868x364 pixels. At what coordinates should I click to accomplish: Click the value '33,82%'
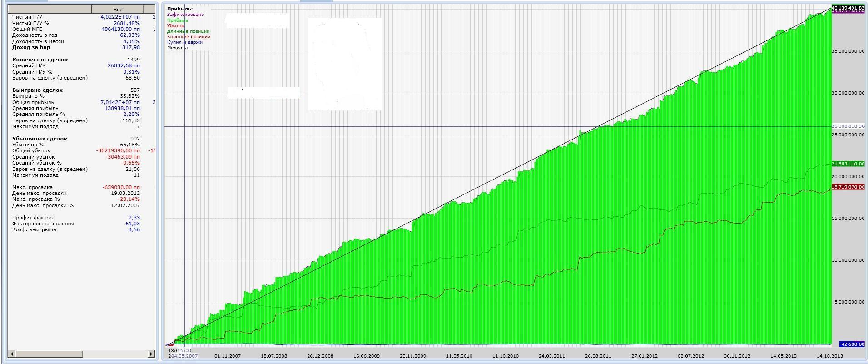pos(130,96)
